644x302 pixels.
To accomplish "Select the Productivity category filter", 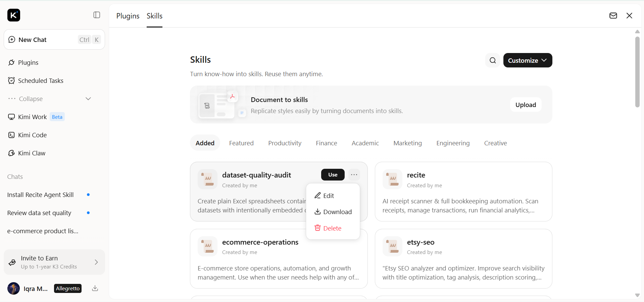I will click(x=285, y=143).
